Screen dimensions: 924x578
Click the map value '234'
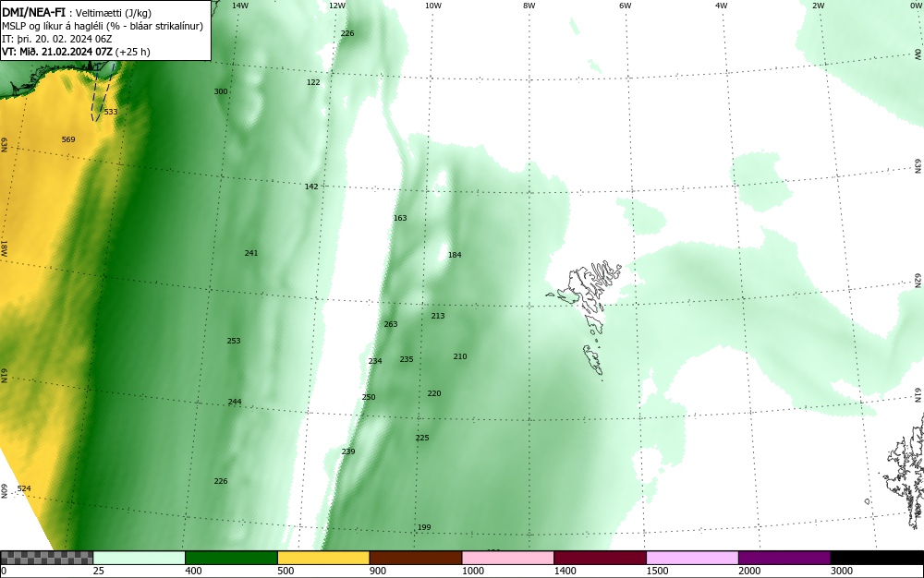pos(375,361)
